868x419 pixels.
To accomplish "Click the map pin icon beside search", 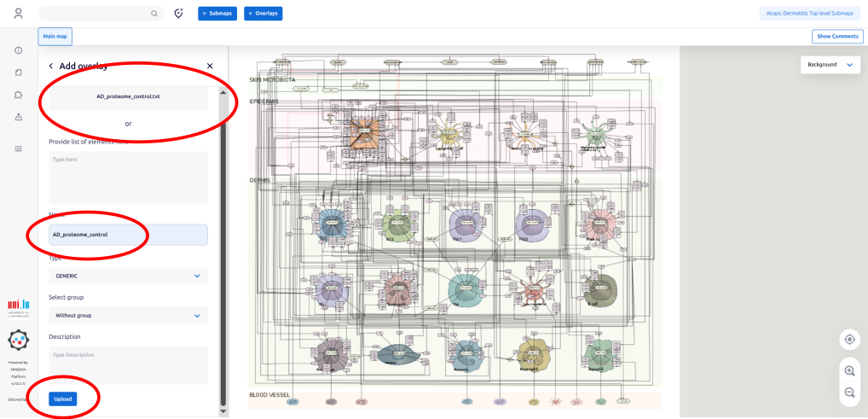I will (179, 14).
